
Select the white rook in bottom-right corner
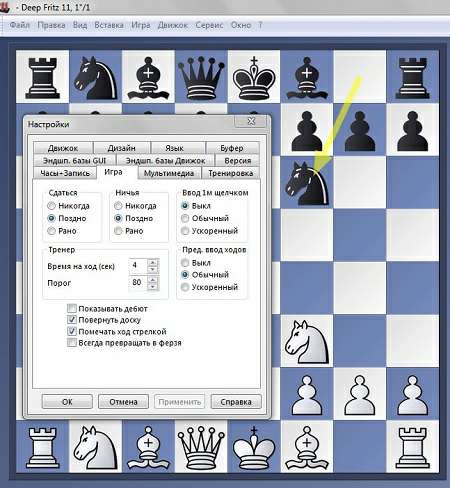[413, 448]
